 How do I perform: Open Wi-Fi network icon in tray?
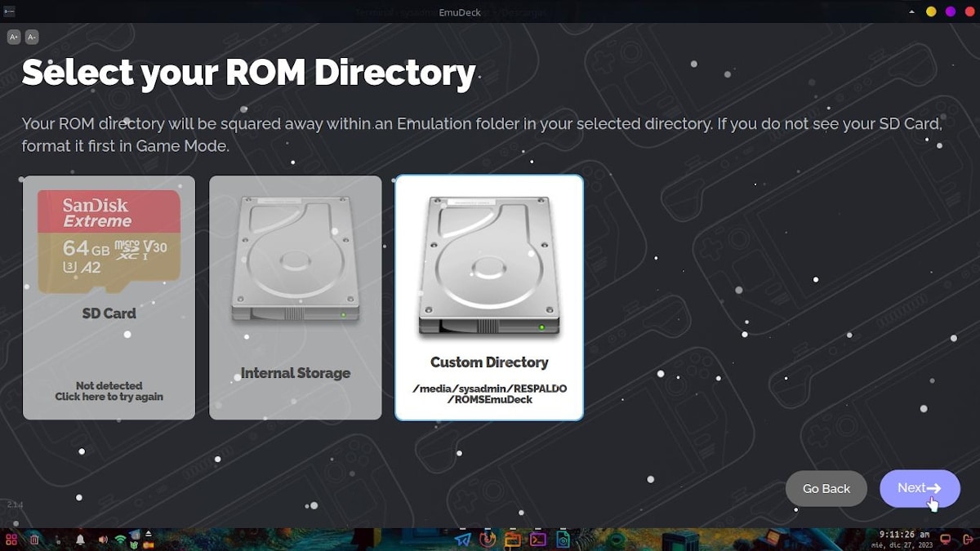pos(120,540)
